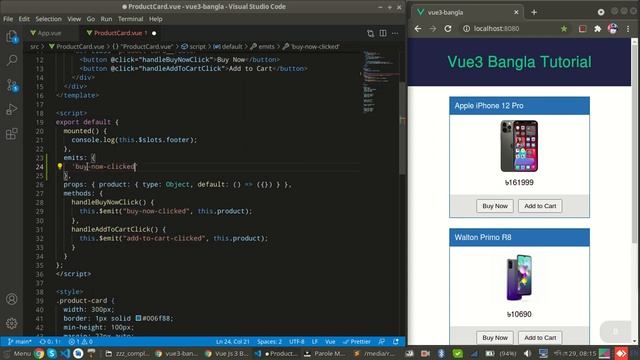640x360 pixels.
Task: Click the UTF-8 encoding status item
Action: click(297, 341)
